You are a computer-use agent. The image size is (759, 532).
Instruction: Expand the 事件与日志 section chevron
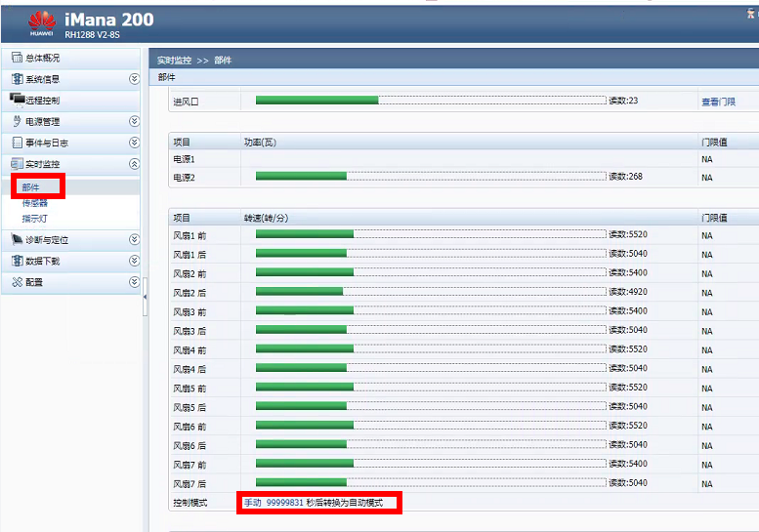point(134,143)
